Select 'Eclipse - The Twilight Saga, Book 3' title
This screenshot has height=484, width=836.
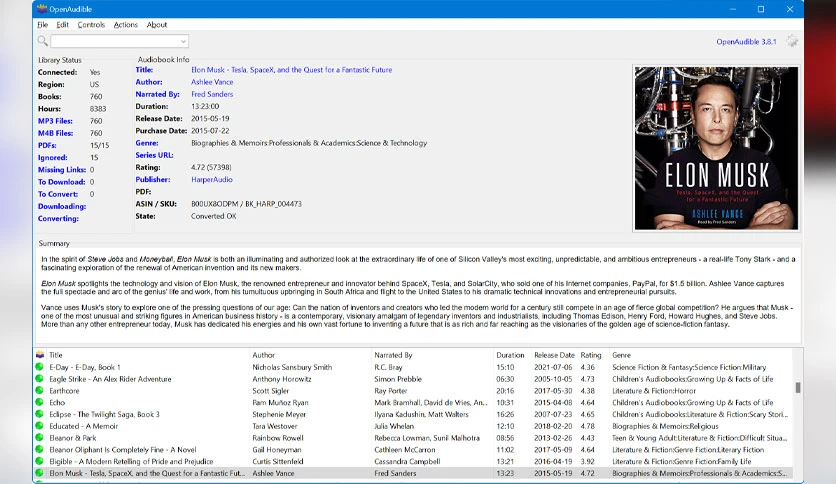click(104, 414)
